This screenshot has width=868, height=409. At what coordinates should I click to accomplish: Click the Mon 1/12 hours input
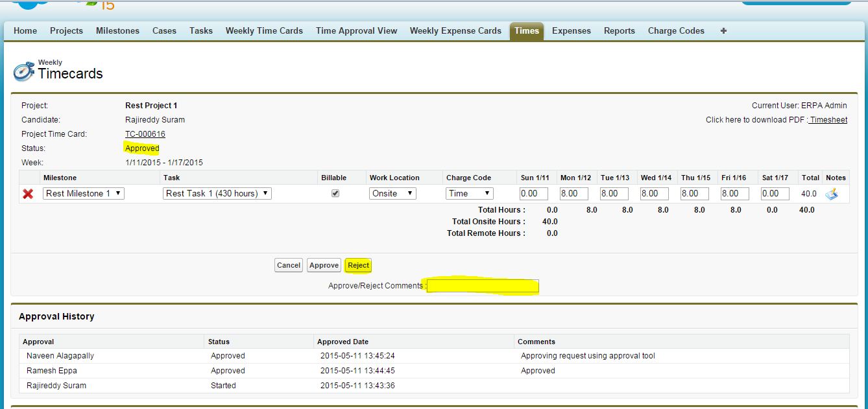(x=574, y=193)
